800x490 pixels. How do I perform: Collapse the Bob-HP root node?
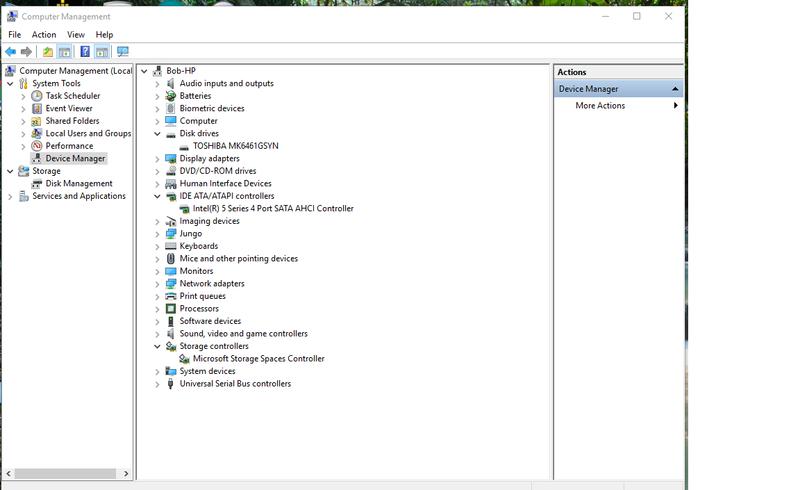click(x=144, y=71)
